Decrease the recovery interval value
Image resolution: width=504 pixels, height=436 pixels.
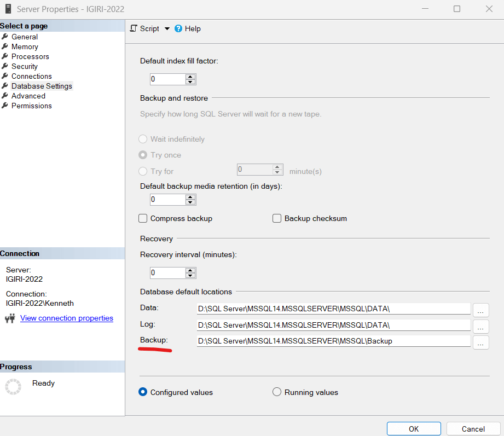[x=190, y=276]
